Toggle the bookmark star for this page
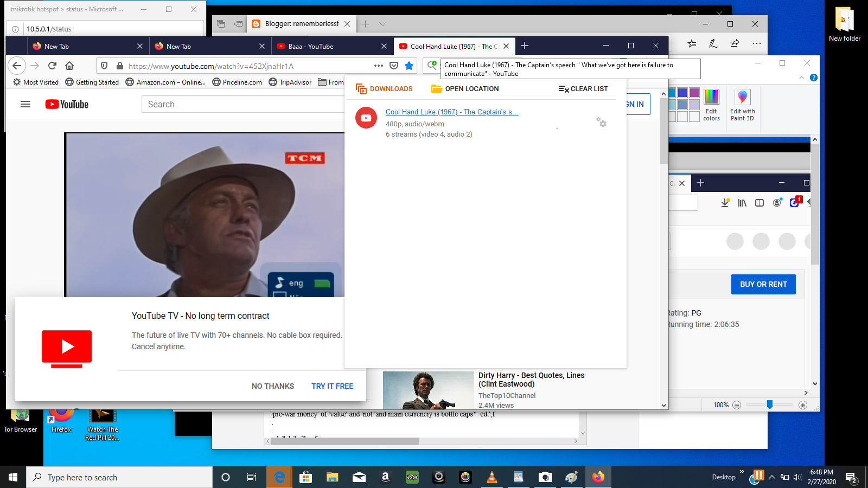This screenshot has height=488, width=868. point(409,66)
